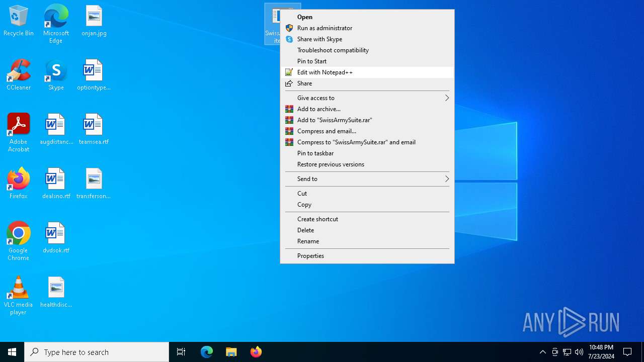The height and width of the screenshot is (362, 644).
Task: Select the dealsno.rtf document icon
Action: (x=56, y=184)
